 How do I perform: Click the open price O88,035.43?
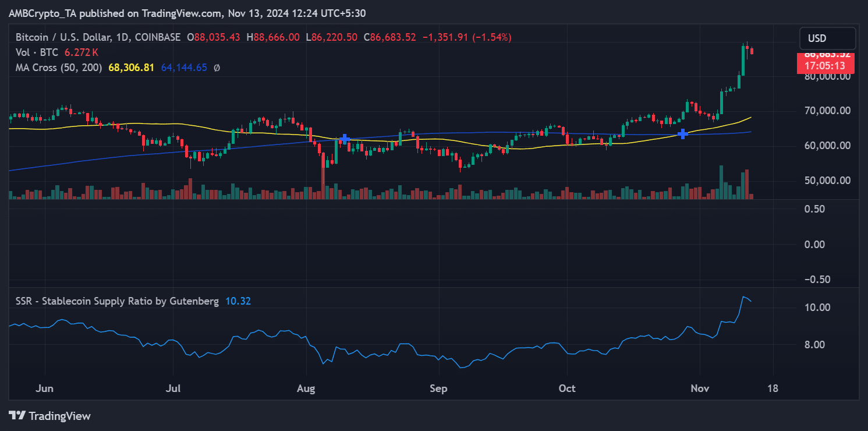214,37
